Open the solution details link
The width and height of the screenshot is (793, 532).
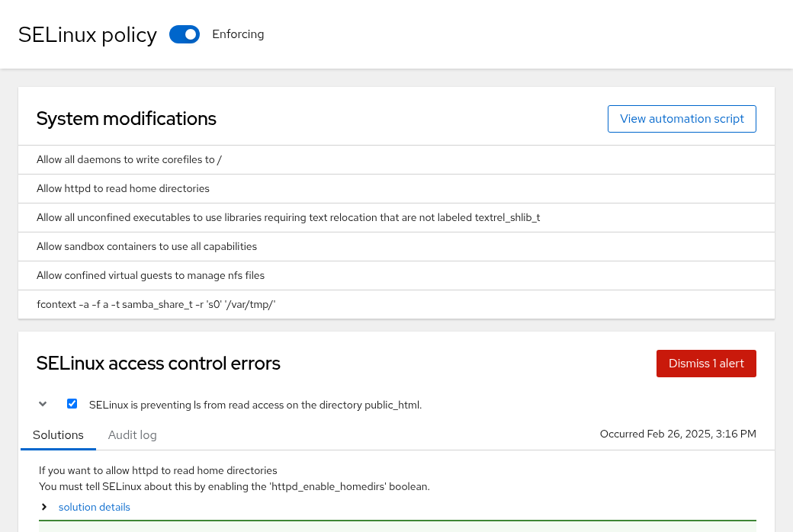[x=94, y=507]
